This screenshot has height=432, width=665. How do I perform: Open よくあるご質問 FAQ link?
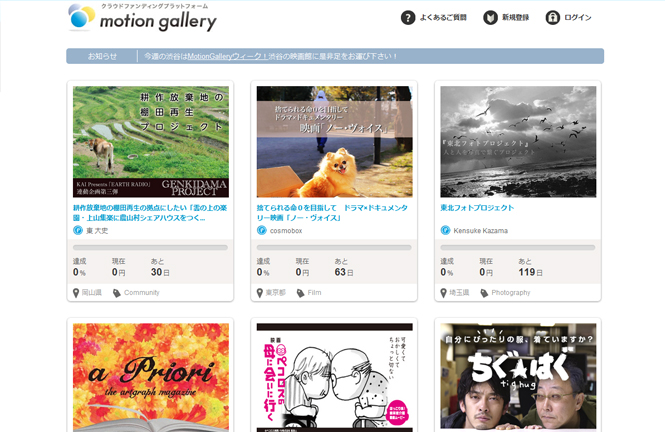point(444,18)
